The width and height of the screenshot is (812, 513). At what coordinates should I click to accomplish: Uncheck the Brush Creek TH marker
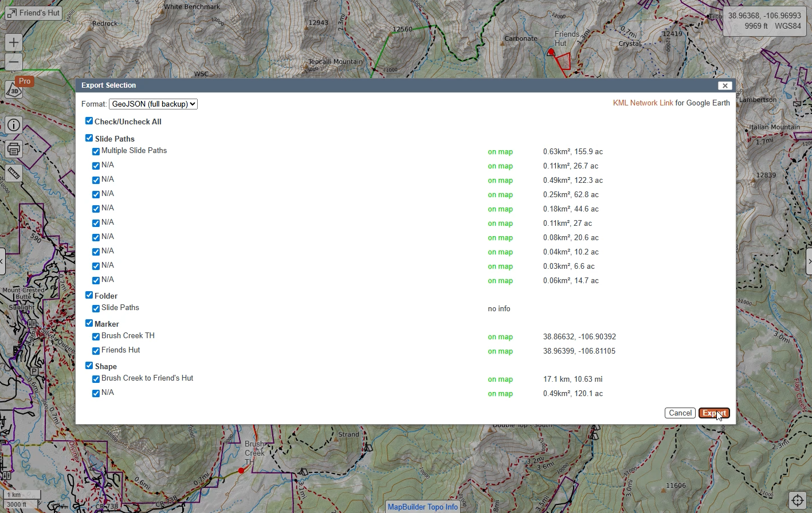96,337
